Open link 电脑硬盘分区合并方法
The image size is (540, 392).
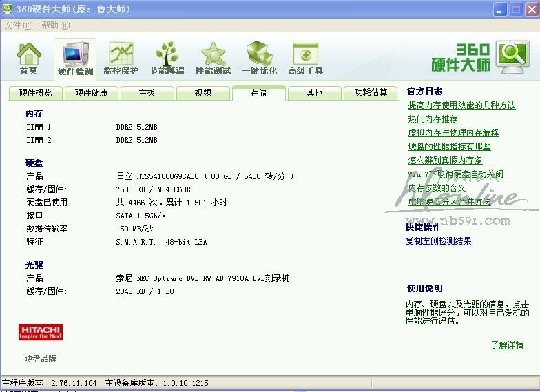pyautogui.click(x=449, y=202)
